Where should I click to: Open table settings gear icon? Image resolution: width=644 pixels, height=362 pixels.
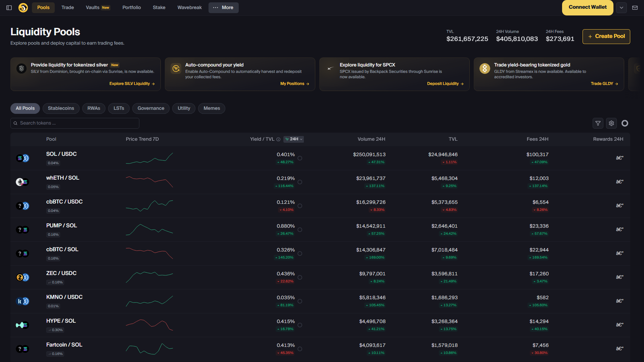611,123
